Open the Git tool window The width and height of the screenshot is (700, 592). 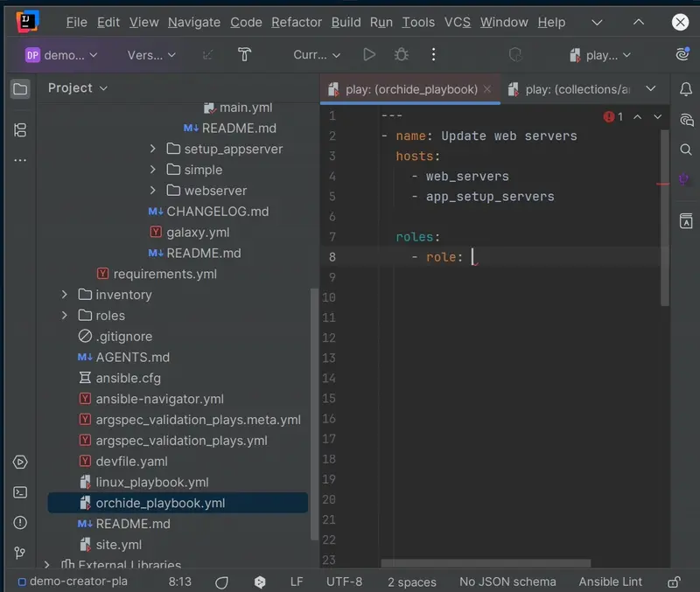20,553
